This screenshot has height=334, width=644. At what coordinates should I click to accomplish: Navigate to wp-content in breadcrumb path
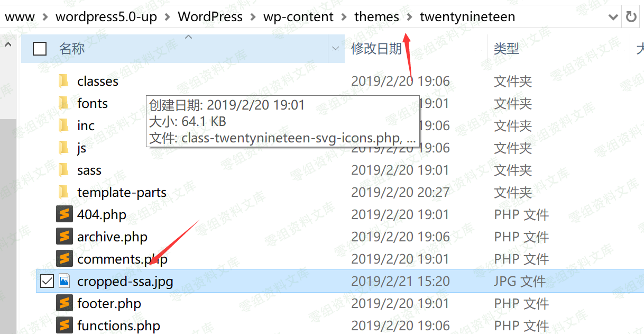pyautogui.click(x=298, y=17)
